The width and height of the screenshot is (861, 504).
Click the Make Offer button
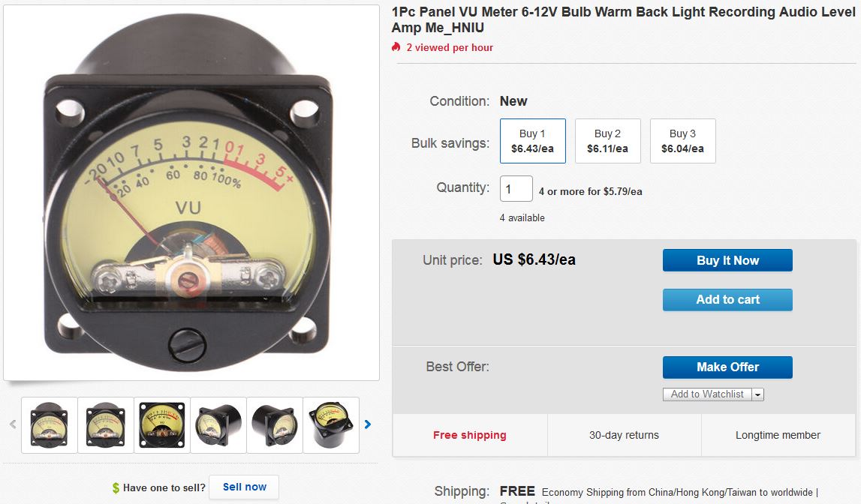pyautogui.click(x=727, y=367)
